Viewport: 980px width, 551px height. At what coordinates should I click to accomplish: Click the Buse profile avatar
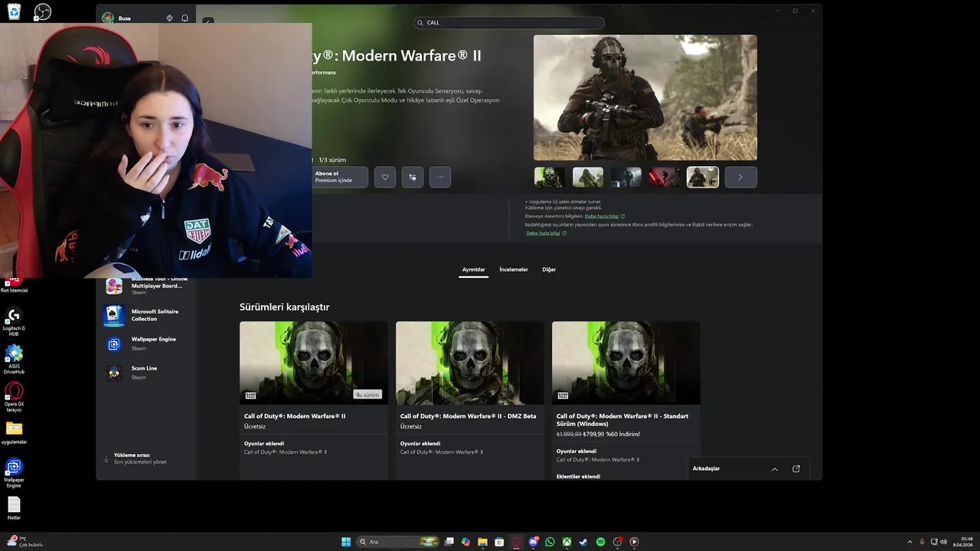tap(108, 18)
